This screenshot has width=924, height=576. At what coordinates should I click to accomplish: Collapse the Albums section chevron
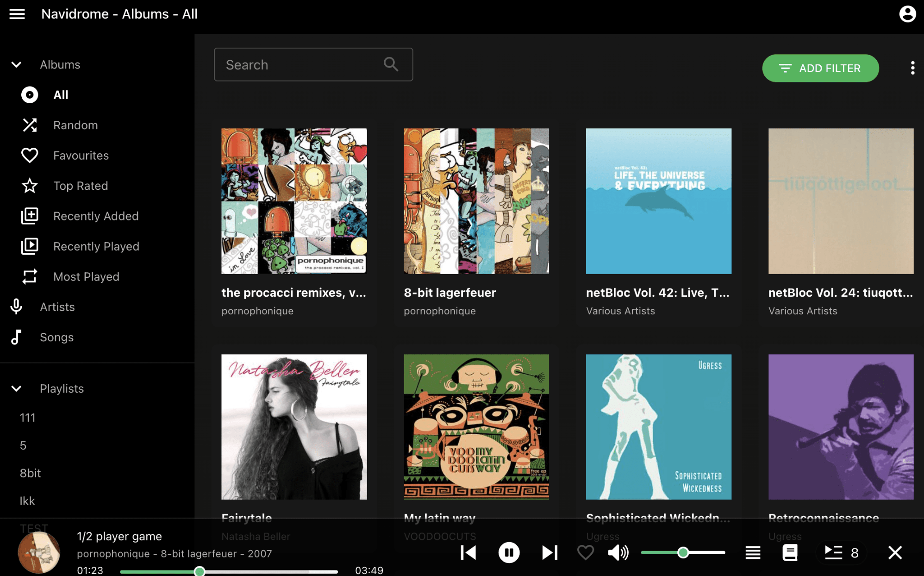(x=16, y=65)
